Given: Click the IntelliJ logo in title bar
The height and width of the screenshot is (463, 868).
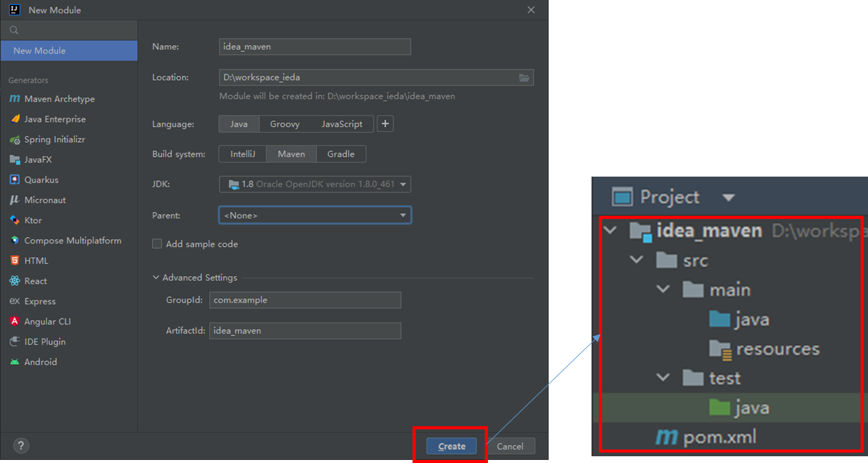Looking at the screenshot, I should coord(15,10).
